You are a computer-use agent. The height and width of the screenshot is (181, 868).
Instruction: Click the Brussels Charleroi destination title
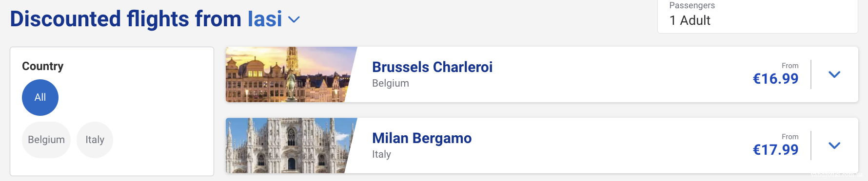click(432, 67)
